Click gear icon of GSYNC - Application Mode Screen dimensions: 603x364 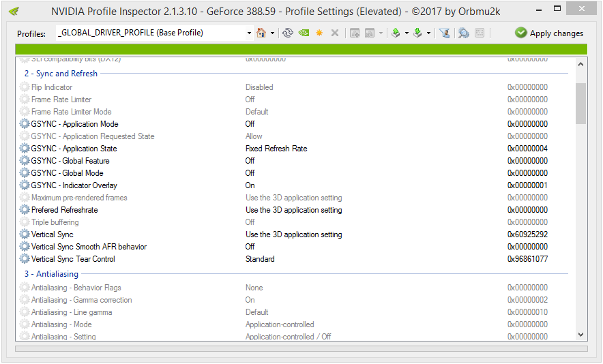point(25,124)
